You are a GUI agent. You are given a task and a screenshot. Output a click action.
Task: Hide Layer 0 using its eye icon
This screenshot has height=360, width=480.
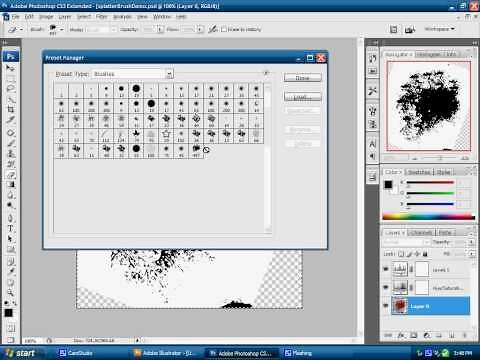pyautogui.click(x=386, y=306)
